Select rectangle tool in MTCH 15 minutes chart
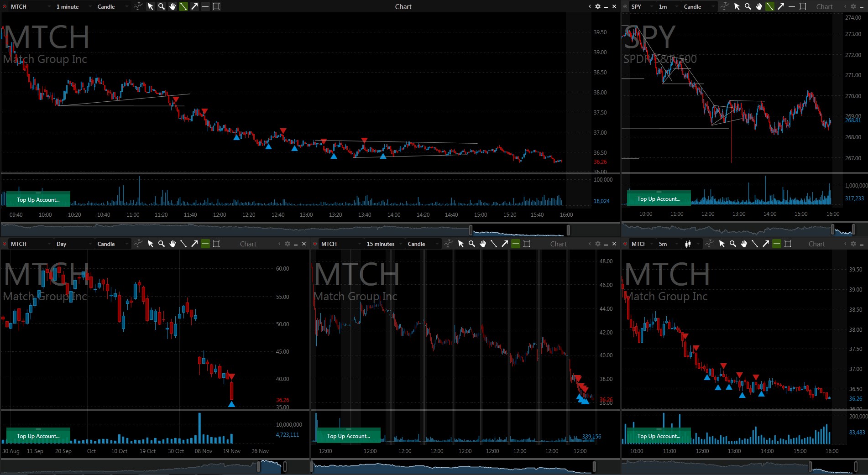Image resolution: width=868 pixels, height=475 pixels. 527,244
